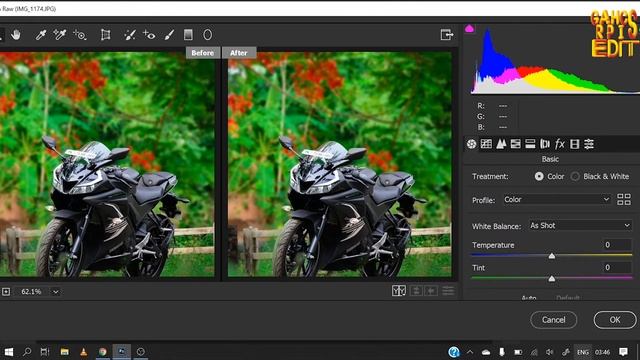This screenshot has width=640, height=360.
Task: Swap before and after settings icon
Action: 416,291
